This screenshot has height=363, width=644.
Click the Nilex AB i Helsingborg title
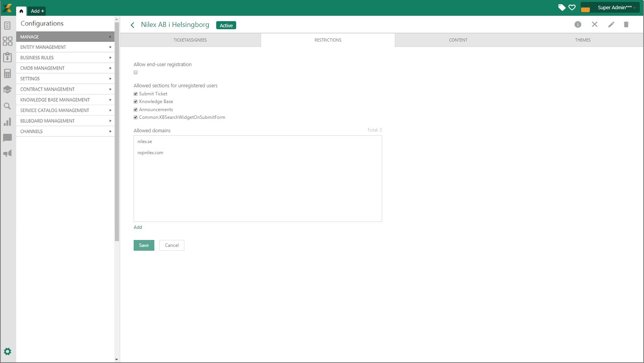point(175,25)
